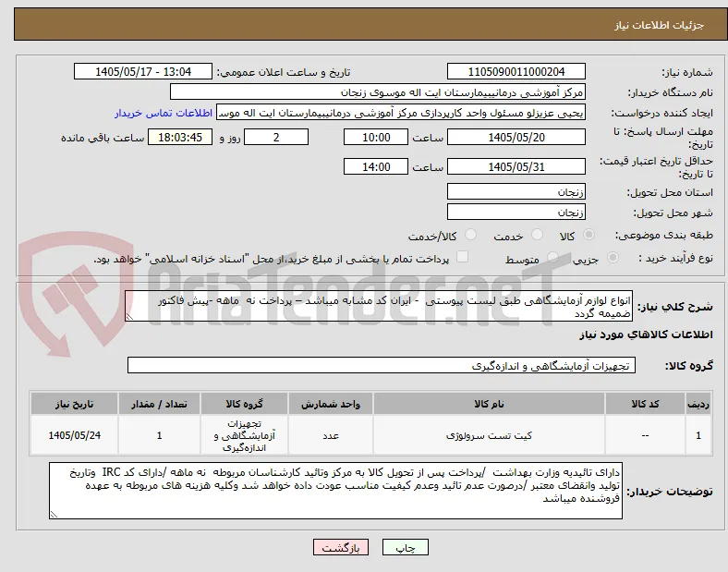Select the کالا radio button
The width and height of the screenshot is (728, 572).
(588, 235)
